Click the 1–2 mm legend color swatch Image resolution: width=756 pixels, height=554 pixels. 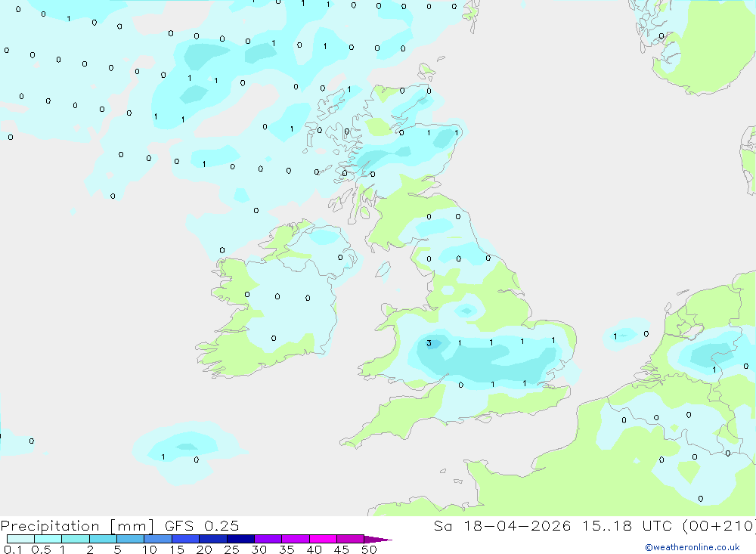point(76,539)
